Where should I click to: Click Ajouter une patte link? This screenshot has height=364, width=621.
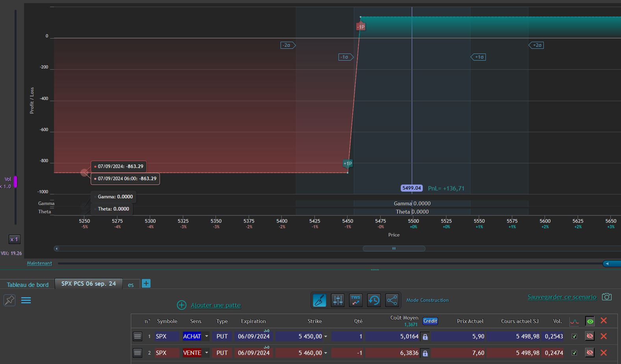tap(216, 305)
